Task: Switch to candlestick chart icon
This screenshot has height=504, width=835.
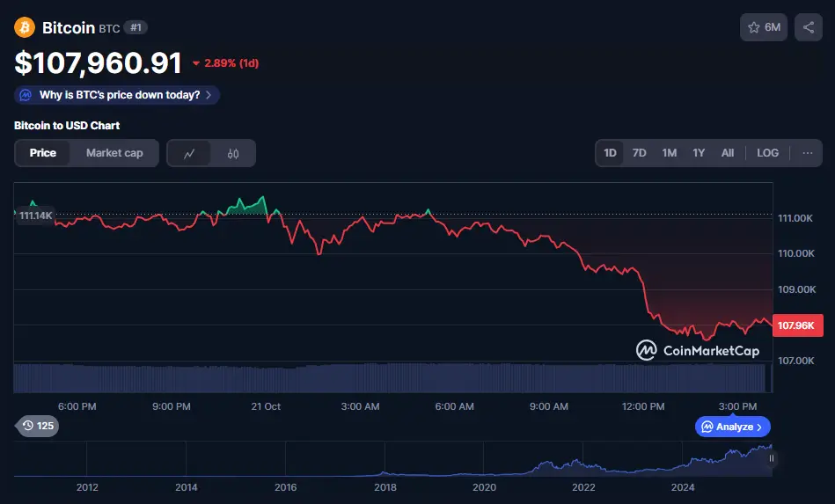Action: pyautogui.click(x=232, y=153)
